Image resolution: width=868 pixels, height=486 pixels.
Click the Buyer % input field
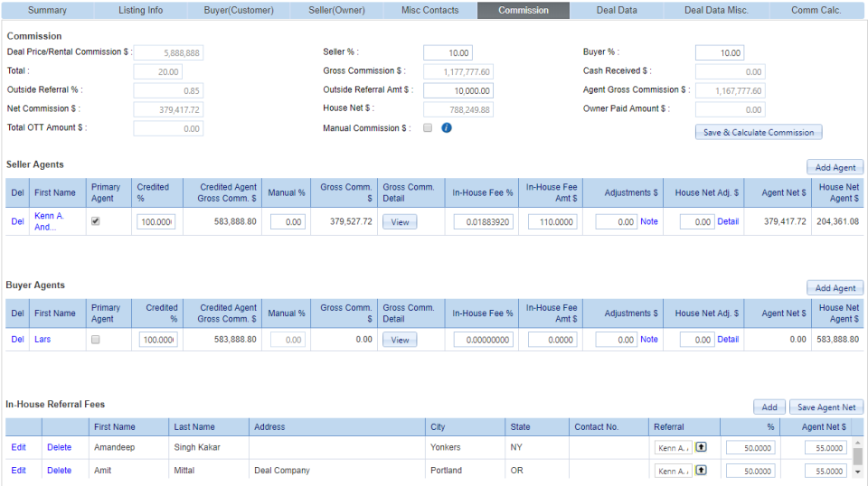pyautogui.click(x=720, y=52)
